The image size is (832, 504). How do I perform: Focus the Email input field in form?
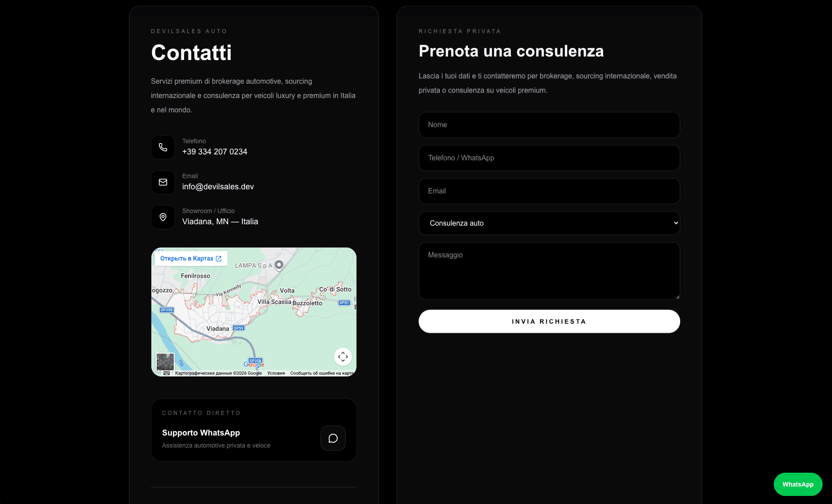click(x=549, y=191)
